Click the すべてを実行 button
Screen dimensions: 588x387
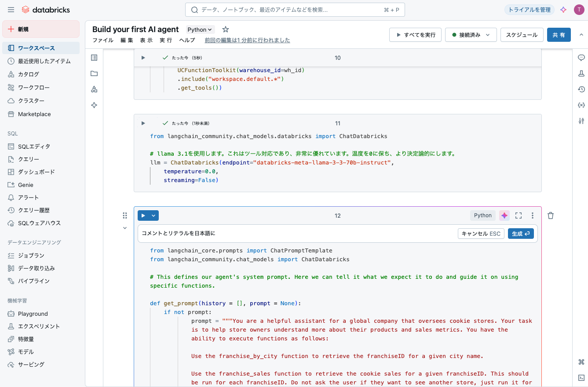point(415,34)
